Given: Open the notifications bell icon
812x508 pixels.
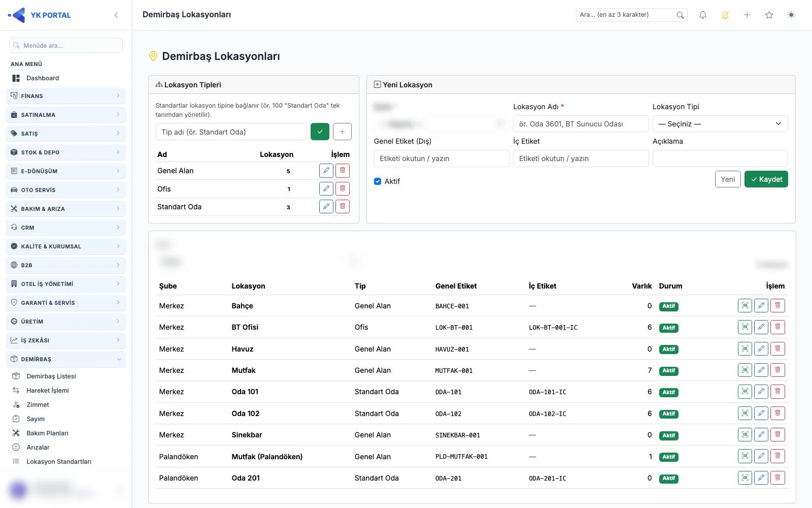Looking at the screenshot, I should click(703, 15).
